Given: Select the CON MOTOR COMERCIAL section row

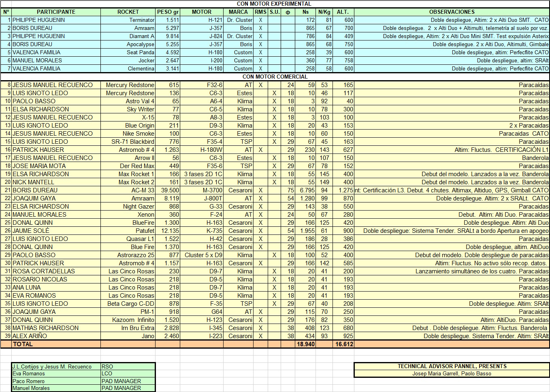Looking at the screenshot, I should 275,77.
